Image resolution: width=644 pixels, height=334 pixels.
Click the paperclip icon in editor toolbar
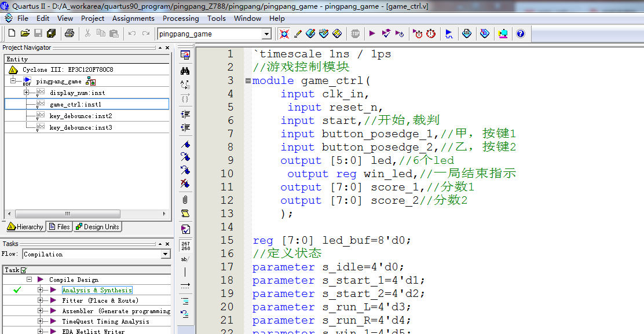(x=185, y=199)
